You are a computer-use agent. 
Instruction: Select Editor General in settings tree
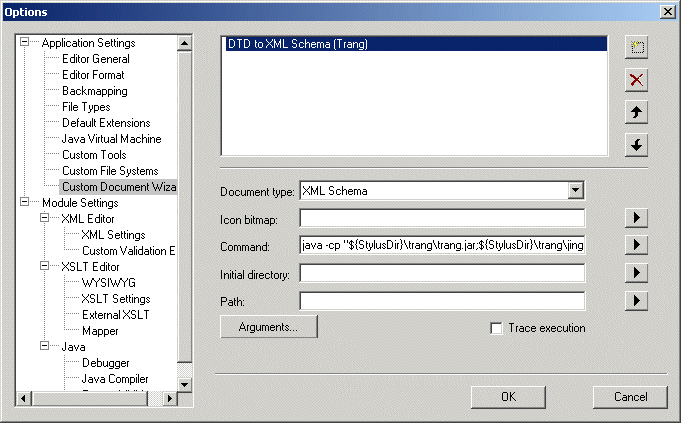[96, 59]
